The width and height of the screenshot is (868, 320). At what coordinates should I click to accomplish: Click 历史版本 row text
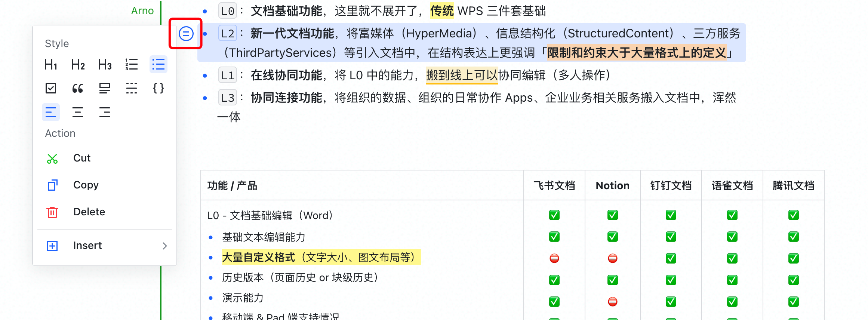coord(301,278)
